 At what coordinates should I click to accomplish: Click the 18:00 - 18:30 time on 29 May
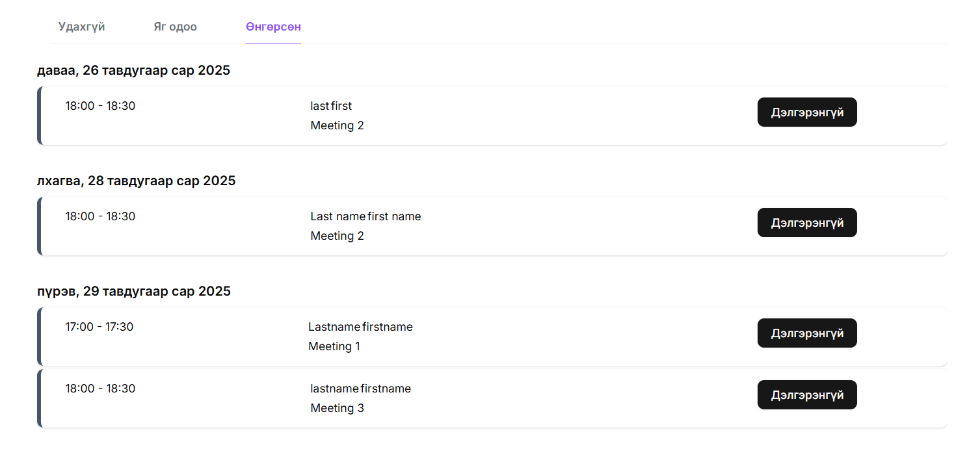(100, 389)
